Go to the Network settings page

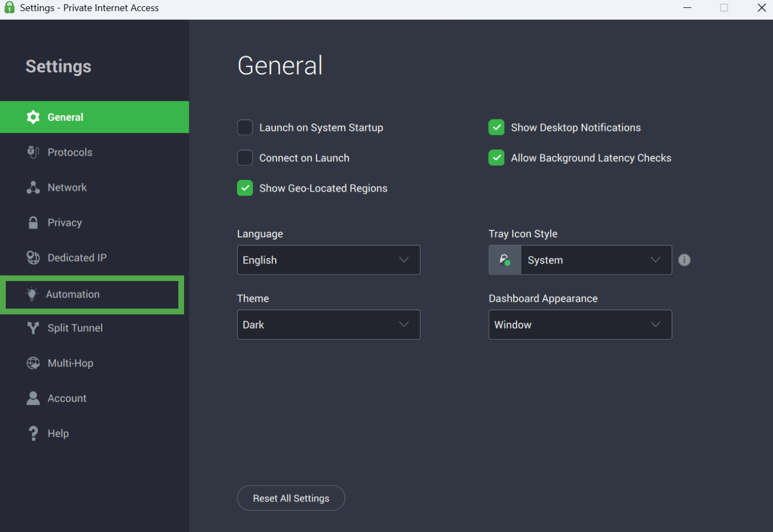coord(94,188)
